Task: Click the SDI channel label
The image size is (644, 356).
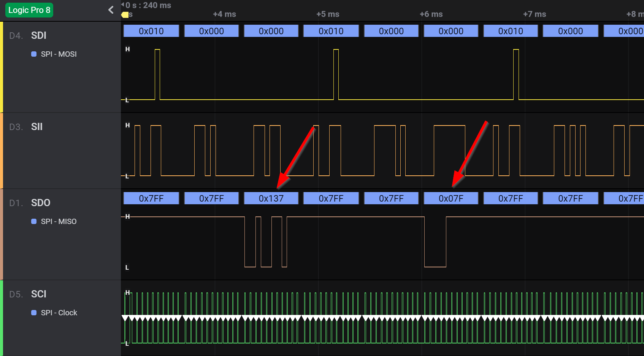Action: [x=39, y=35]
